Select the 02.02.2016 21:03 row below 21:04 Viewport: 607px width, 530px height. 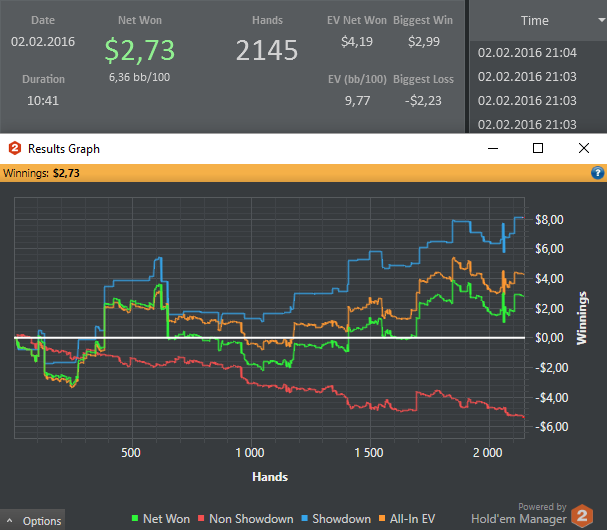tap(527, 77)
